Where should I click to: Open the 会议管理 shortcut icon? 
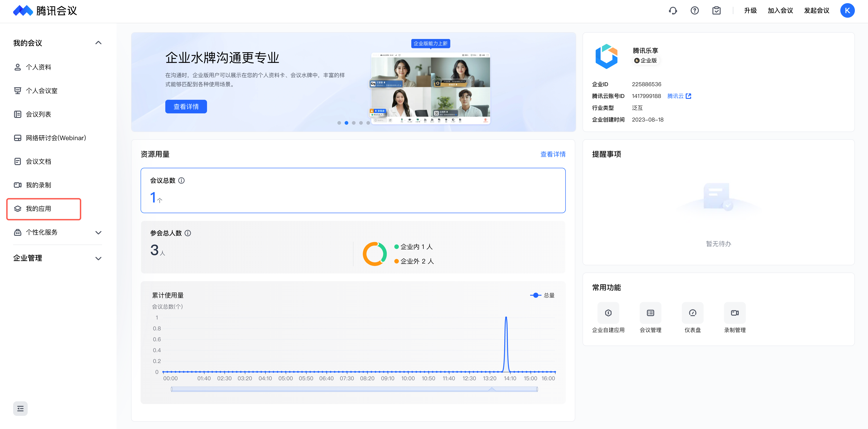tap(650, 313)
